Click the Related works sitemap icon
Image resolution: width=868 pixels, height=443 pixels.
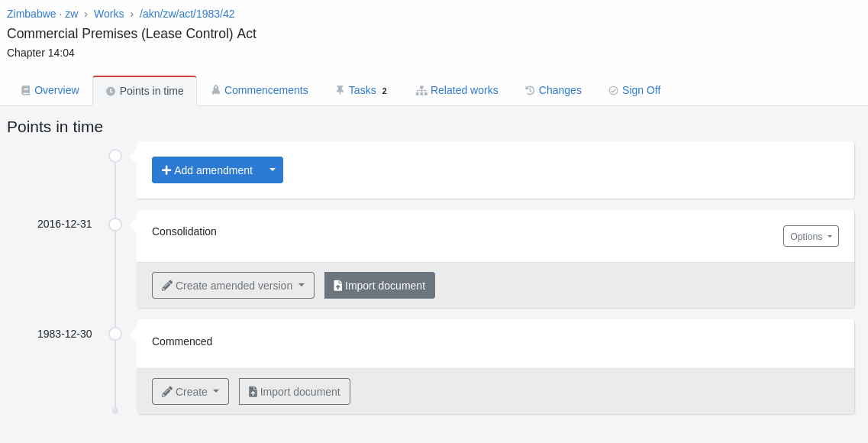click(x=421, y=90)
